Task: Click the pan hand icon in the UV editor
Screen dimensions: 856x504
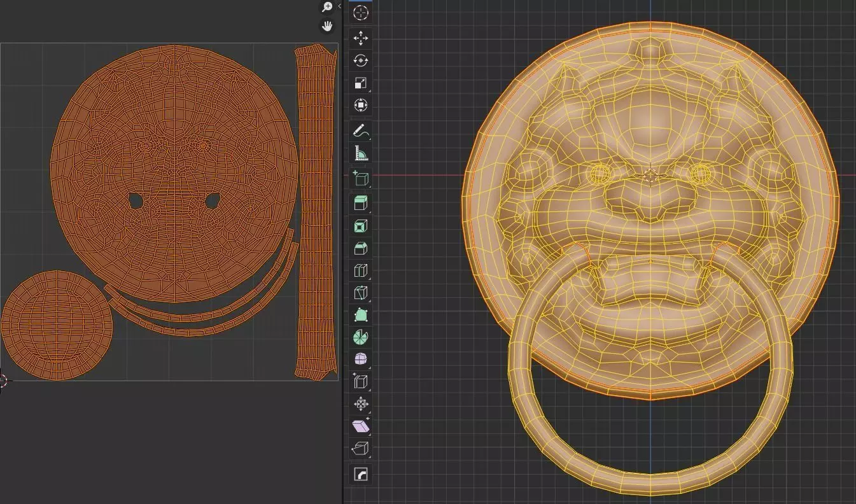Action: [x=327, y=26]
